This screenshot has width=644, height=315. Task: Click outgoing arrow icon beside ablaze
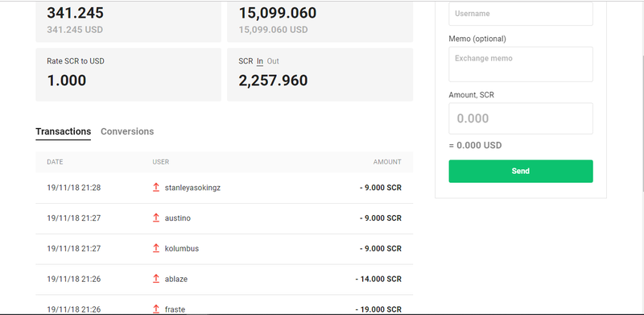coord(155,279)
